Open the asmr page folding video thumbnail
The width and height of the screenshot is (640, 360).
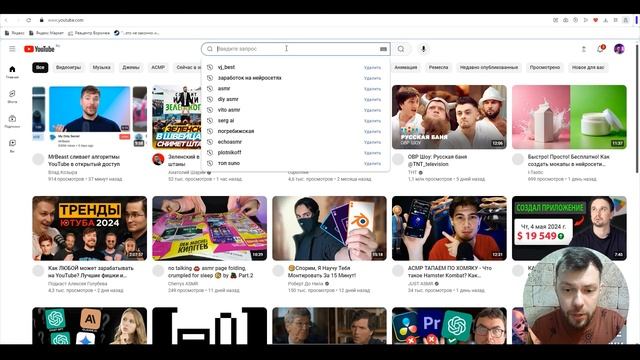(209, 228)
